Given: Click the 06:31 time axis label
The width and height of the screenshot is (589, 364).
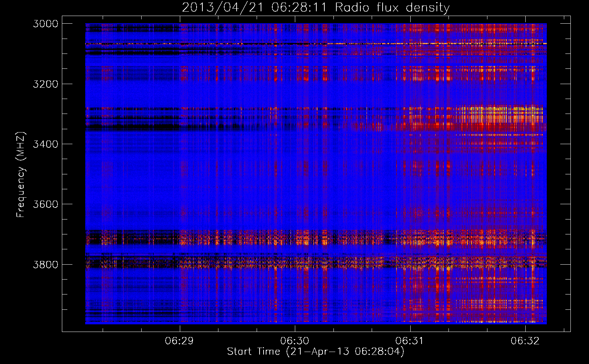Looking at the screenshot, I should click(x=410, y=341).
